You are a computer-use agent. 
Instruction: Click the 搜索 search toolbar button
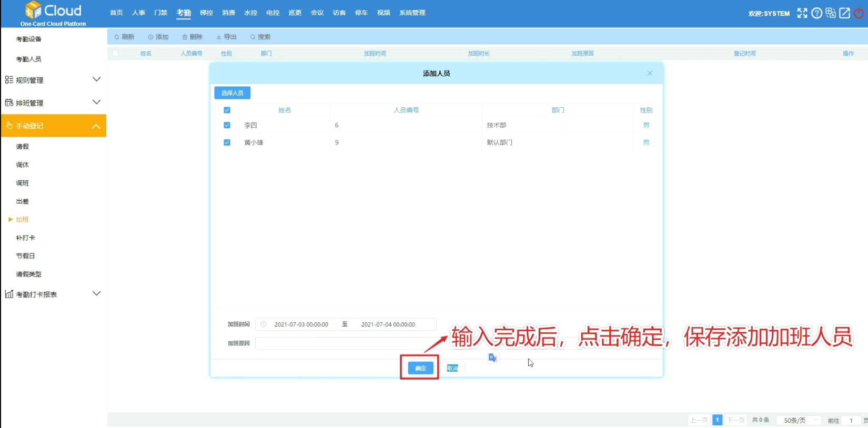[260, 37]
